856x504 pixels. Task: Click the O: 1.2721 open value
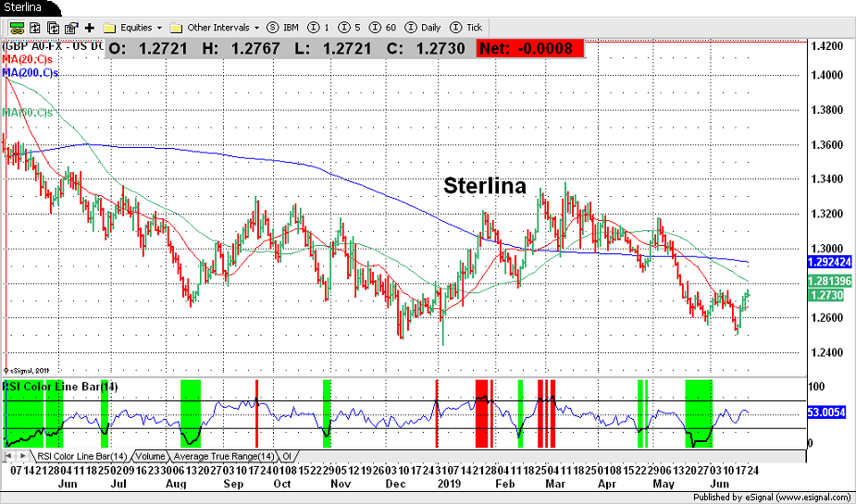click(148, 48)
